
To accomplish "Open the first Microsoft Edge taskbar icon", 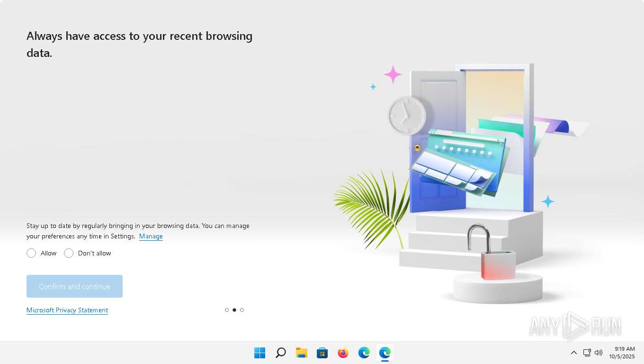I will [364, 353].
